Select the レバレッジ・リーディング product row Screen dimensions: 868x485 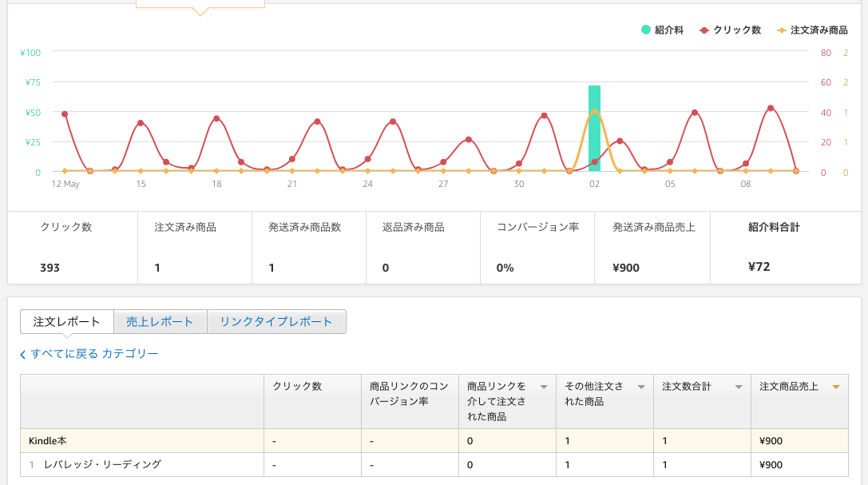[434, 465]
